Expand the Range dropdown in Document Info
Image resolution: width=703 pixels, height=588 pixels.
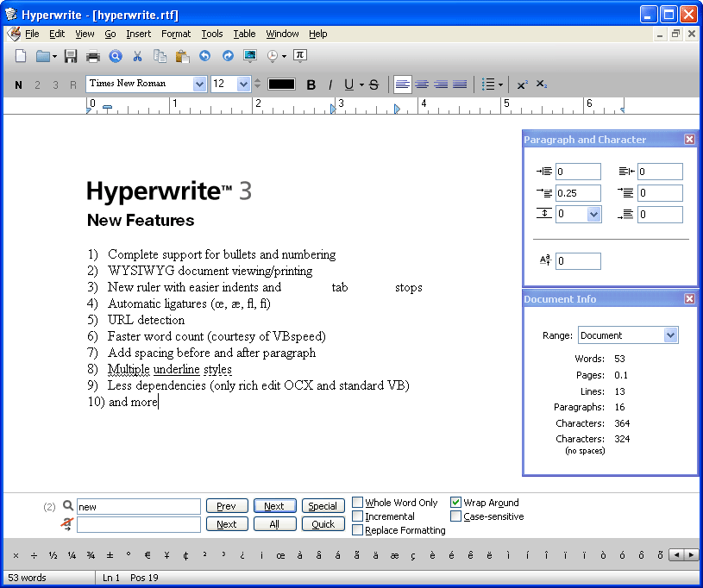click(x=670, y=335)
